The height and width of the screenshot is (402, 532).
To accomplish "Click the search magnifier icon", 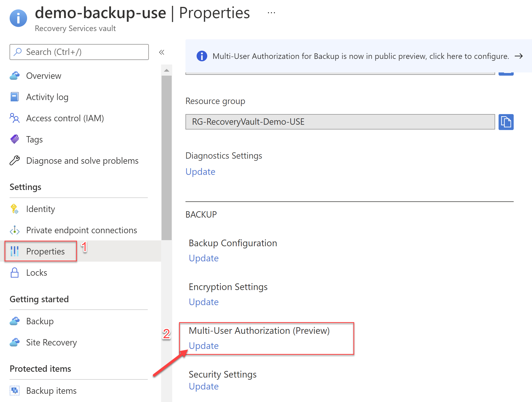I will (18, 52).
